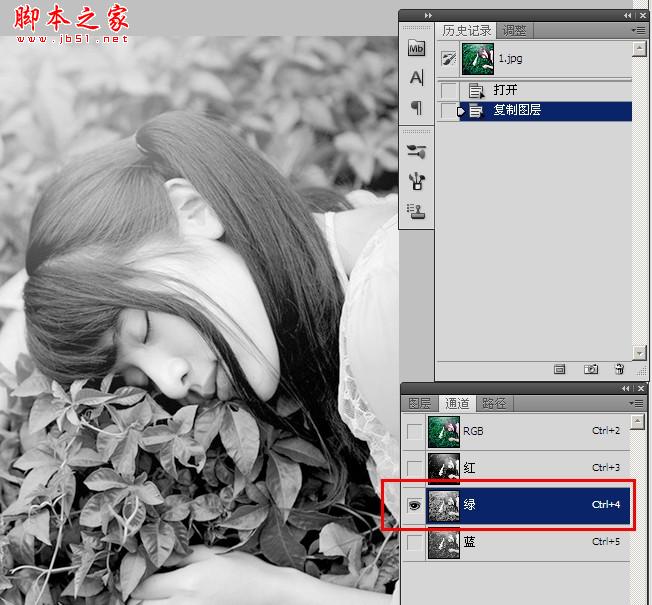
Task: Open the Mini Bridge panel icon
Action: coord(416,48)
